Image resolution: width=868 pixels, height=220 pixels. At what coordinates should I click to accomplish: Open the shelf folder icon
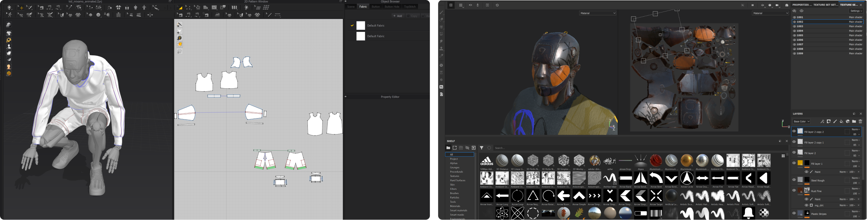coord(448,148)
